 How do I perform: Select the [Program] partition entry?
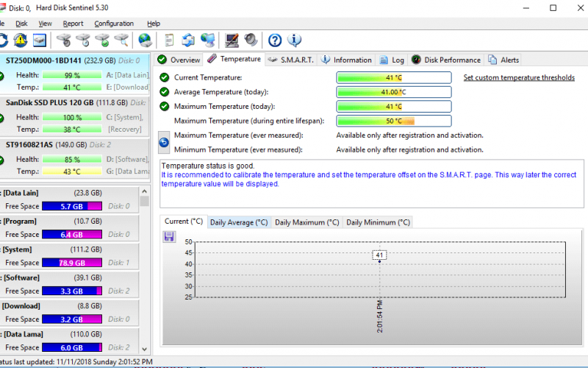pos(69,227)
